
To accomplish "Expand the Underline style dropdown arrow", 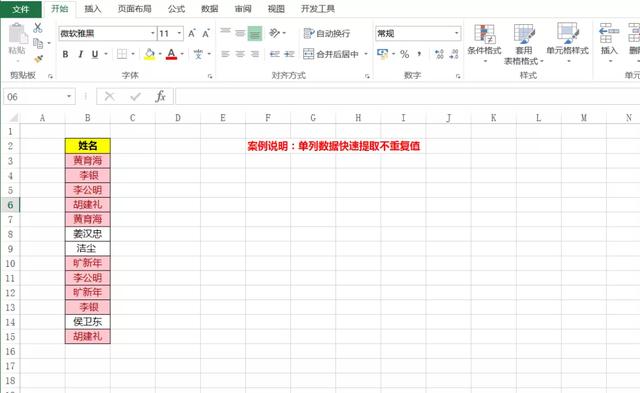I will tap(106, 54).
